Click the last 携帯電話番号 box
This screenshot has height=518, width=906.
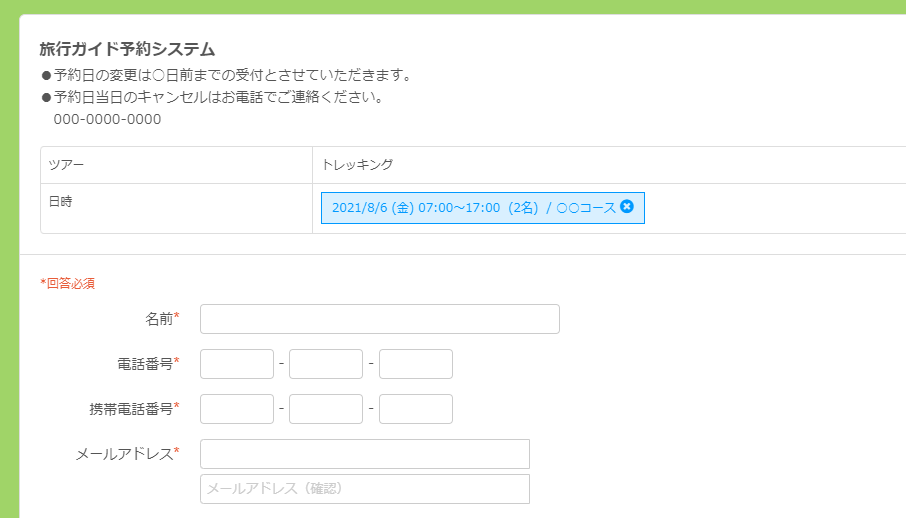416,409
